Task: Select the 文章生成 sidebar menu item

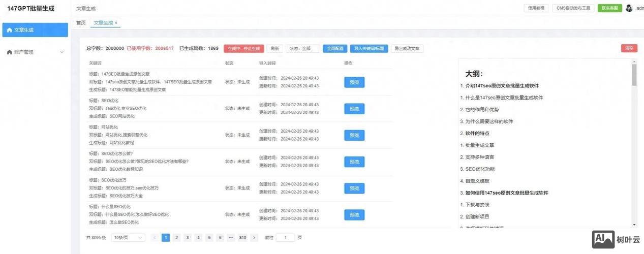Action: point(35,30)
